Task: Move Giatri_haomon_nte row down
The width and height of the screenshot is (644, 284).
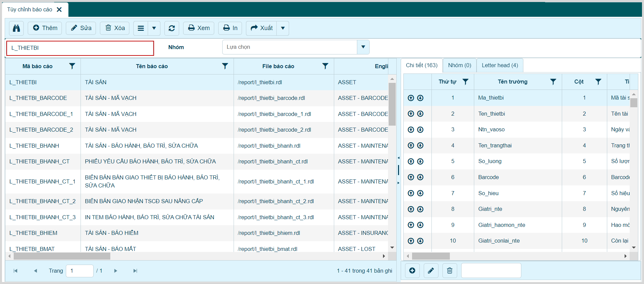Action: click(x=420, y=225)
